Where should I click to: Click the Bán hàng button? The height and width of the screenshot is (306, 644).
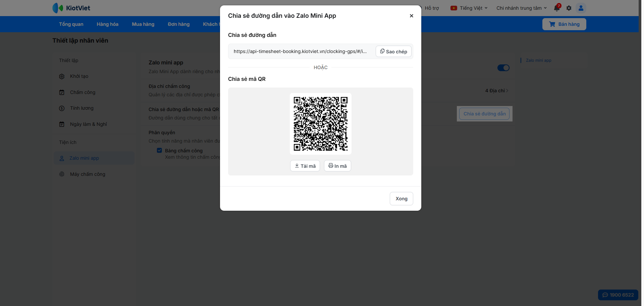pyautogui.click(x=564, y=24)
